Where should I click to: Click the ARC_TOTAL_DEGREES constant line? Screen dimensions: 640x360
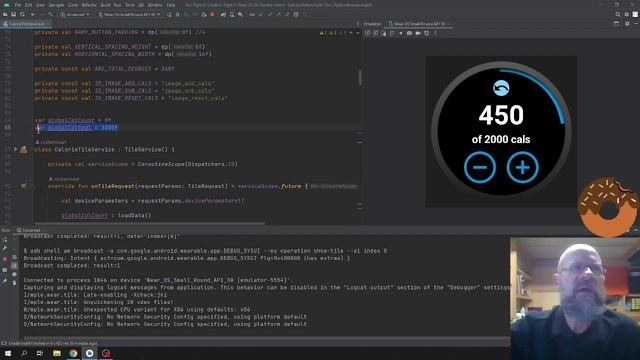pyautogui.click(x=104, y=69)
